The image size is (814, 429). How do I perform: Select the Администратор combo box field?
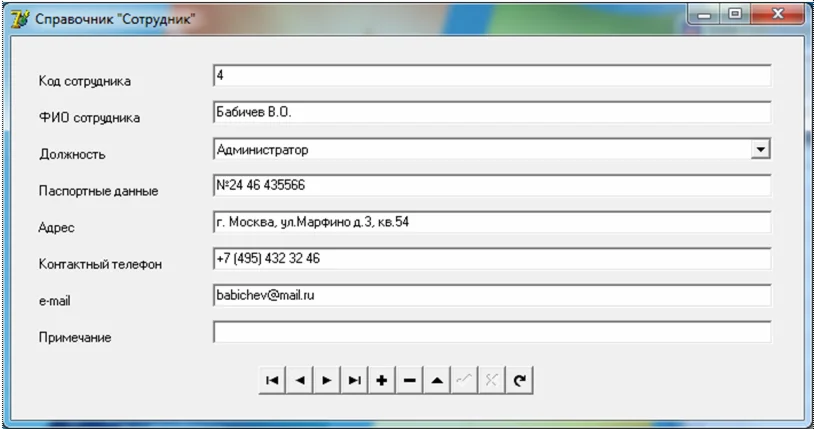pos(492,150)
